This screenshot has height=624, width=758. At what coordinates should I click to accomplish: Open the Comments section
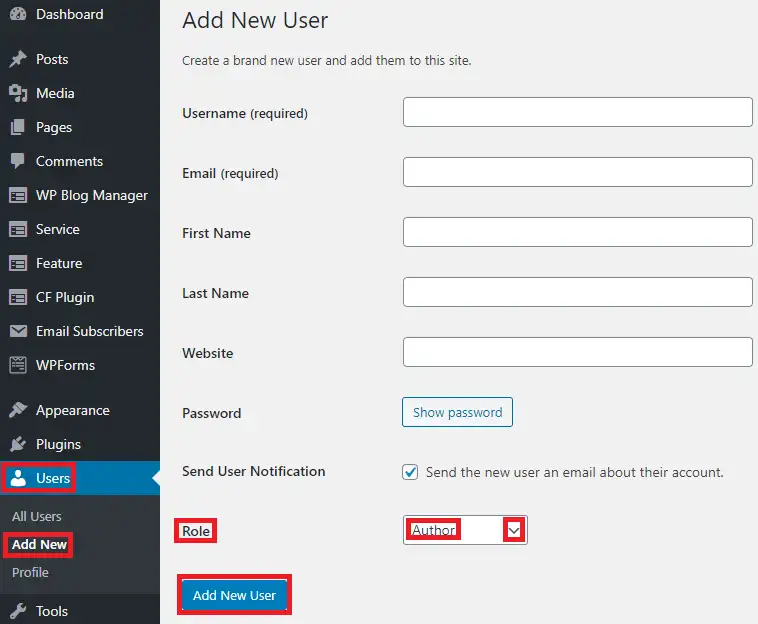(x=69, y=161)
